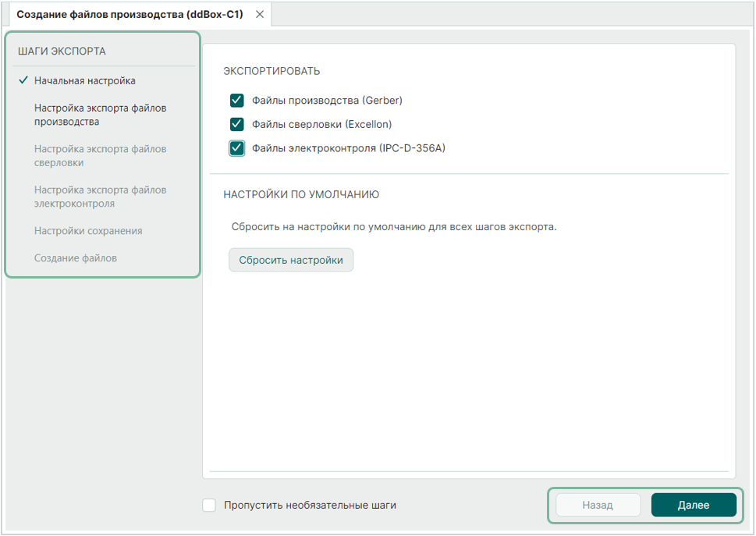Click the 'Далее' button
Viewport: 756px width, 536px height.
(694, 505)
